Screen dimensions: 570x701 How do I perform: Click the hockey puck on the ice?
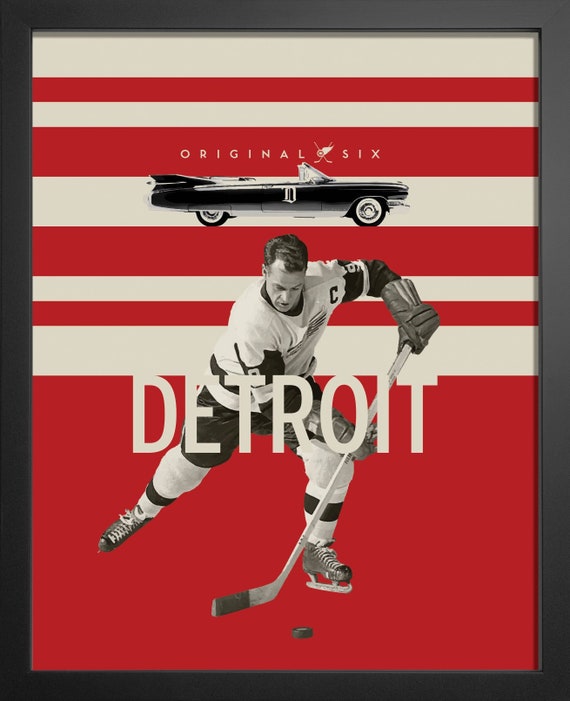pyautogui.click(x=302, y=632)
